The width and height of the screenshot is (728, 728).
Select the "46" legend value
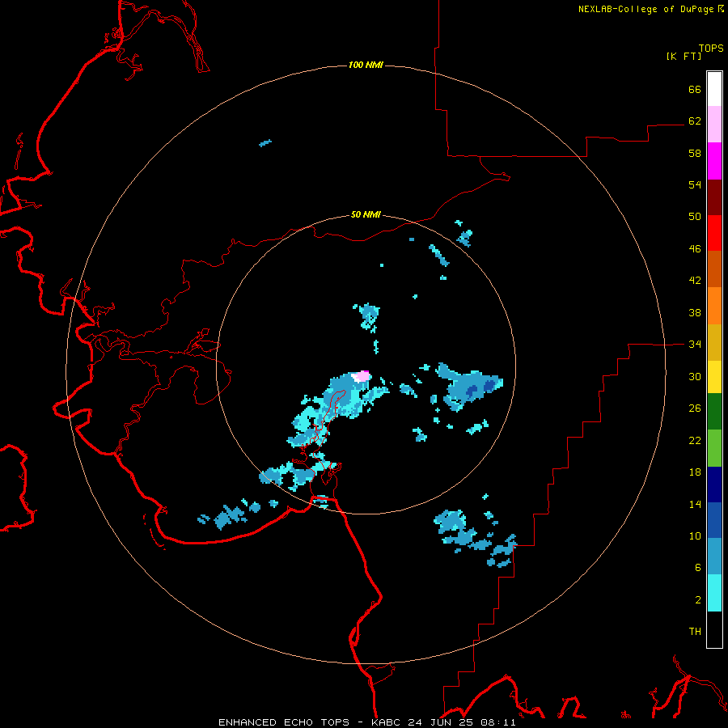[x=695, y=249]
